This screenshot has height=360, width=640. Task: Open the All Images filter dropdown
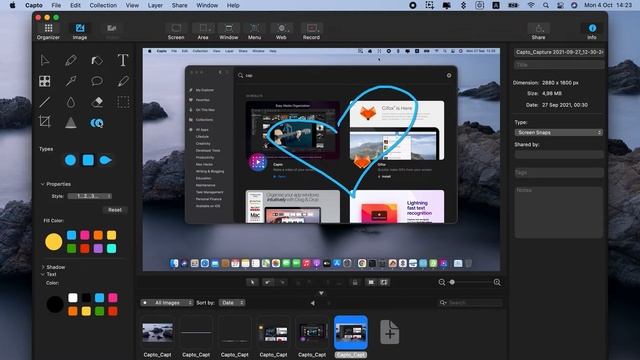(167, 303)
